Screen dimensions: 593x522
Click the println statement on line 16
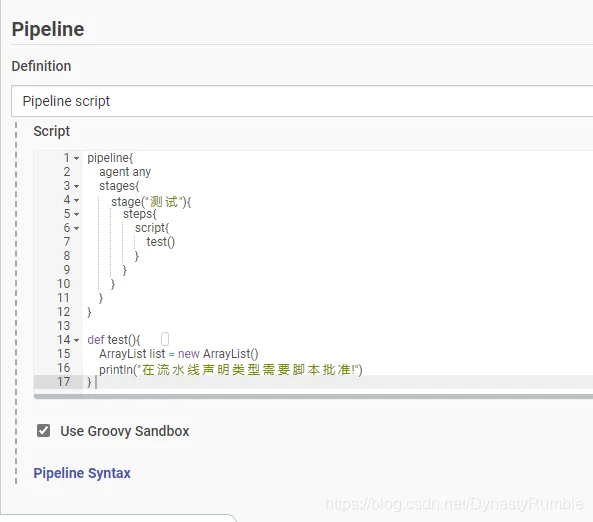coord(231,369)
